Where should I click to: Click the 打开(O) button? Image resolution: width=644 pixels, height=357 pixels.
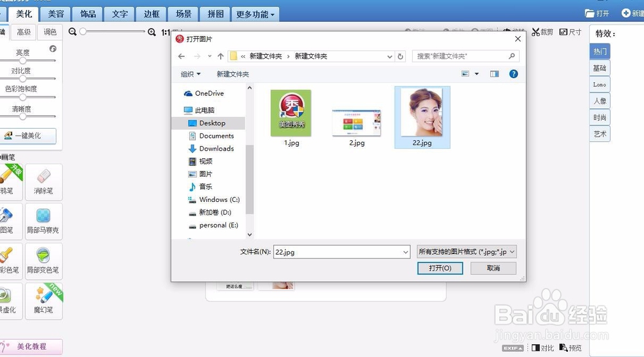440,268
